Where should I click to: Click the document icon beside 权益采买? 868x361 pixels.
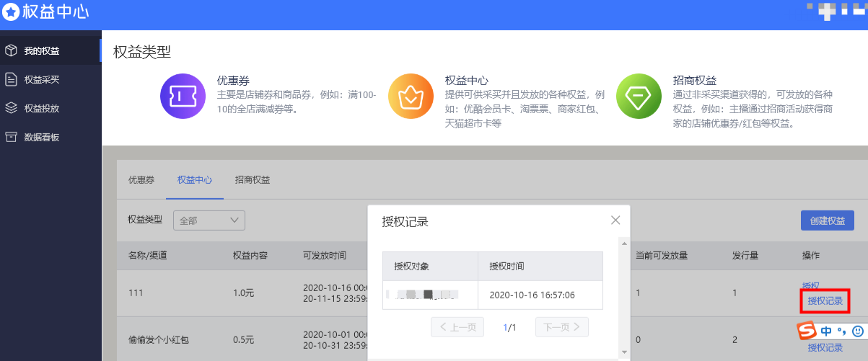[11, 79]
